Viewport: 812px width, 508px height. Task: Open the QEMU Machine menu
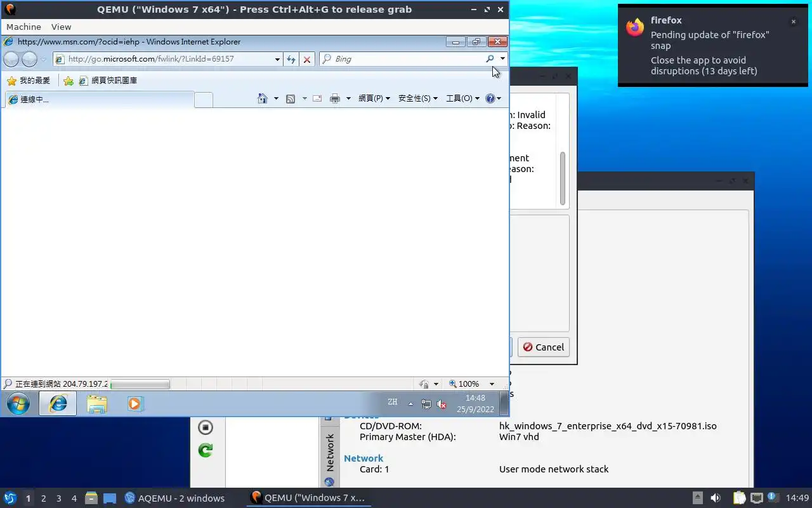[23, 27]
